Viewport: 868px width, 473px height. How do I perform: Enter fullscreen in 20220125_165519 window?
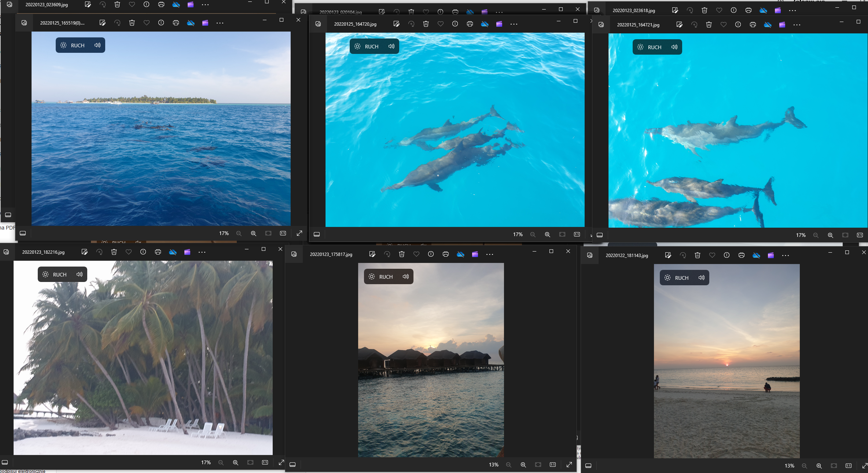point(299,233)
